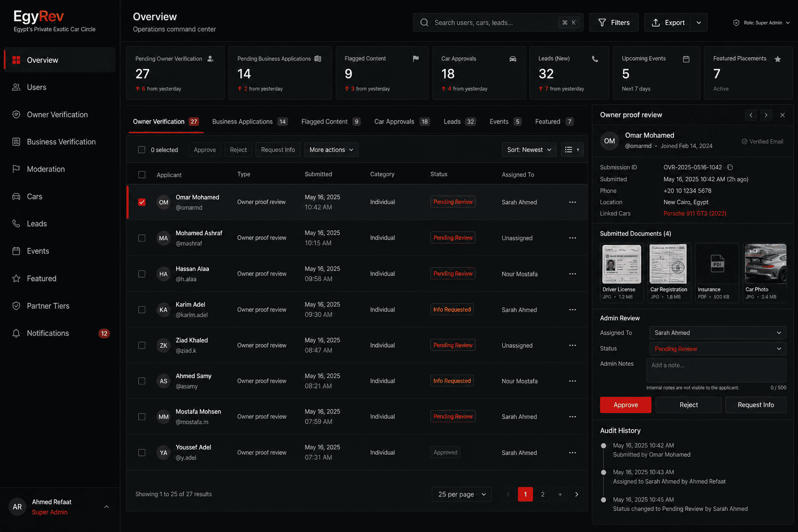Click Reject button in review panel

tap(688, 405)
